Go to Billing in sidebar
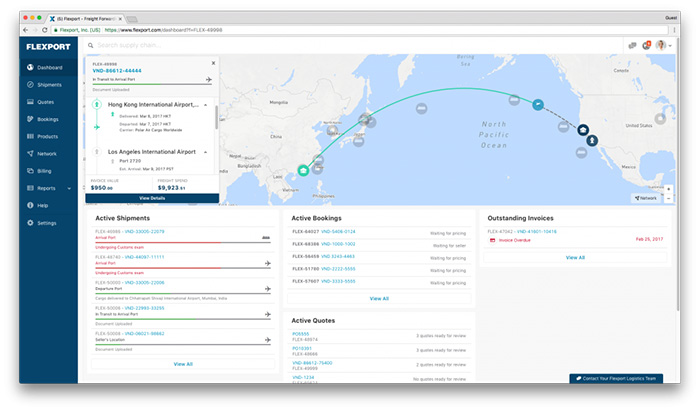This screenshot has width=700, height=411. point(48,171)
